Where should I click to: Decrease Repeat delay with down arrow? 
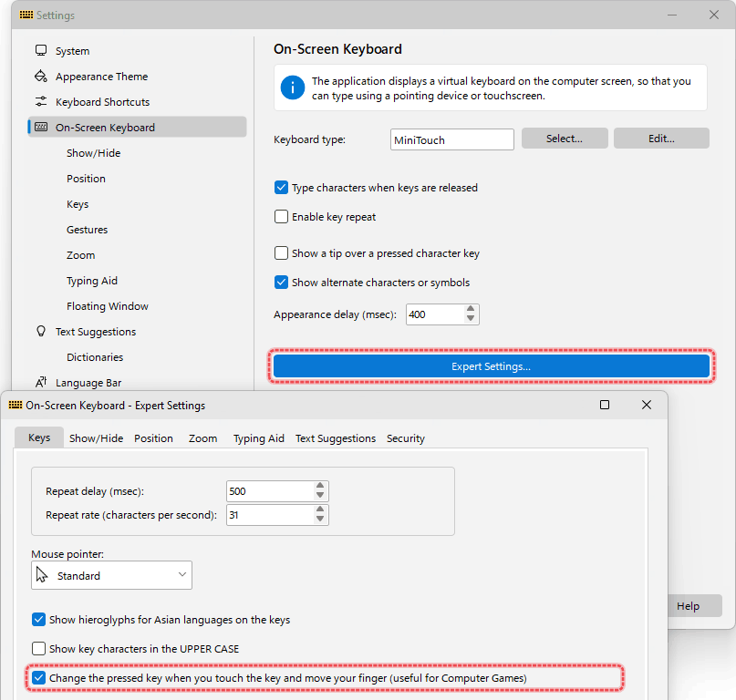tap(320, 496)
